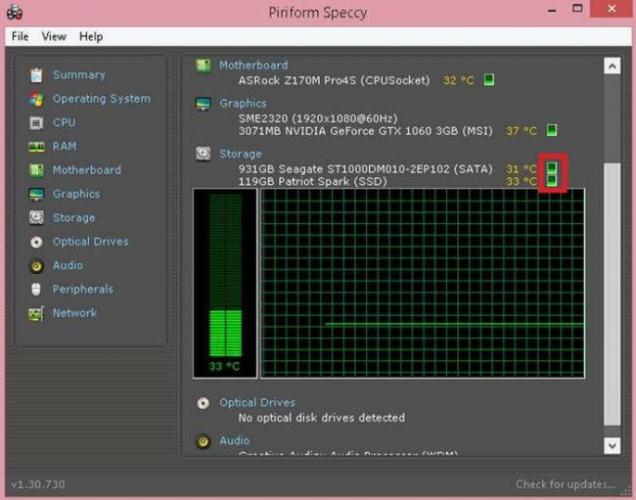
Task: Open the Storage section heading link
Action: click(240, 154)
